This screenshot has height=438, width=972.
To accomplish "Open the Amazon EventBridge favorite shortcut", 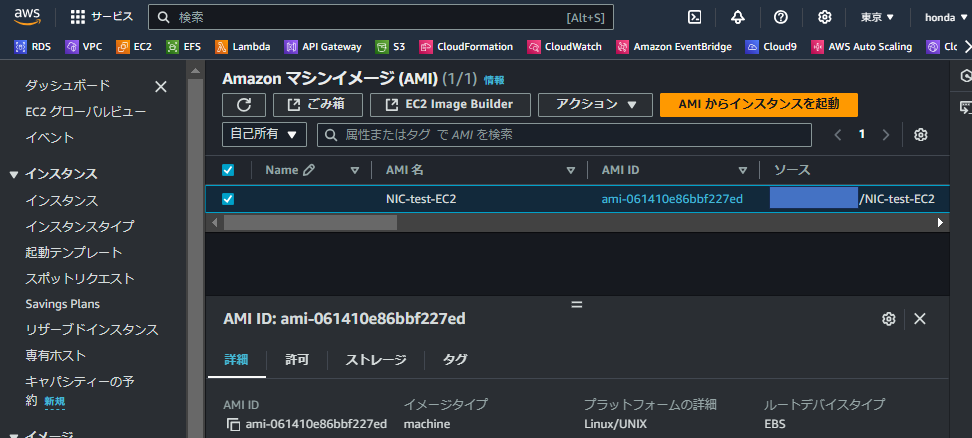I will coord(674,46).
